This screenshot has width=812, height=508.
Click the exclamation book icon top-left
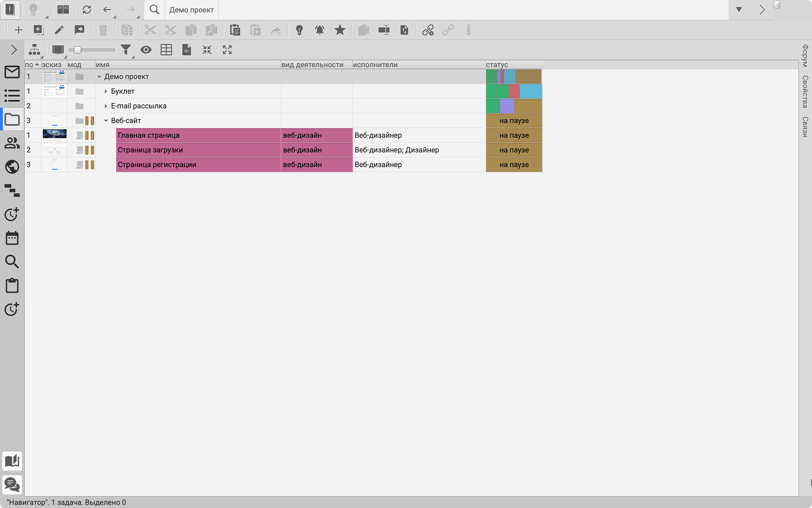click(x=10, y=10)
